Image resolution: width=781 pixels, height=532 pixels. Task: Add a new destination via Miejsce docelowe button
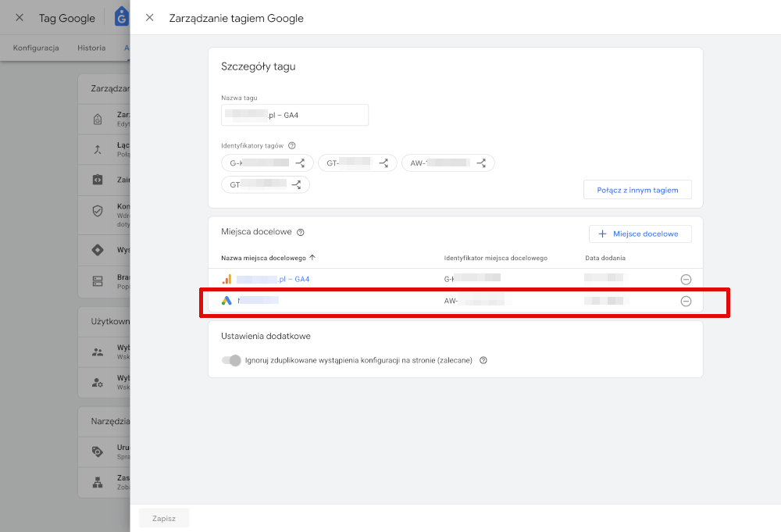pyautogui.click(x=640, y=234)
